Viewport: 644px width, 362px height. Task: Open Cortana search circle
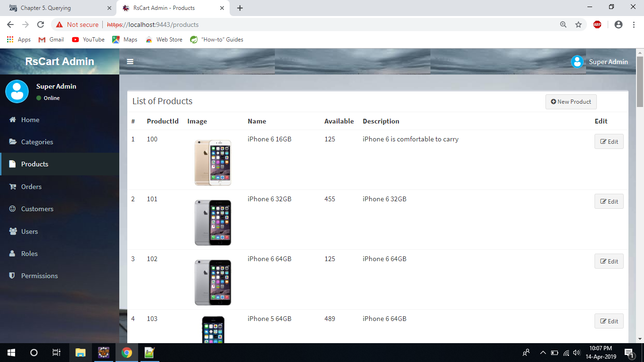(x=34, y=353)
